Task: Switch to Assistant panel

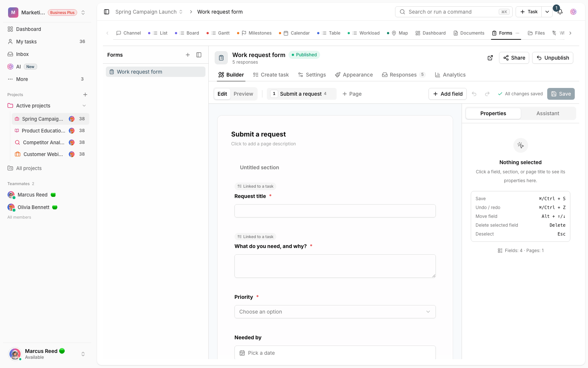Action: click(548, 113)
